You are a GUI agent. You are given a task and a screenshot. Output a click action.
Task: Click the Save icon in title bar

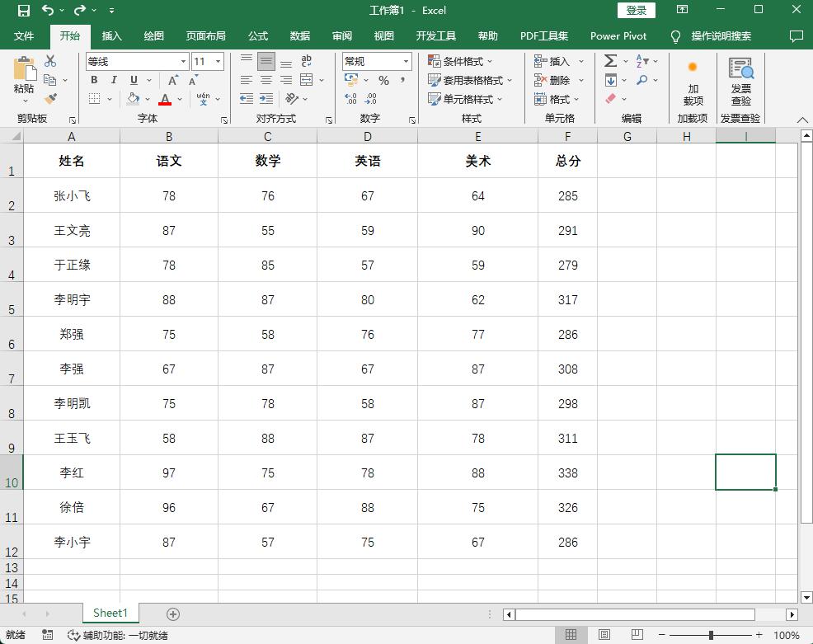click(x=24, y=10)
